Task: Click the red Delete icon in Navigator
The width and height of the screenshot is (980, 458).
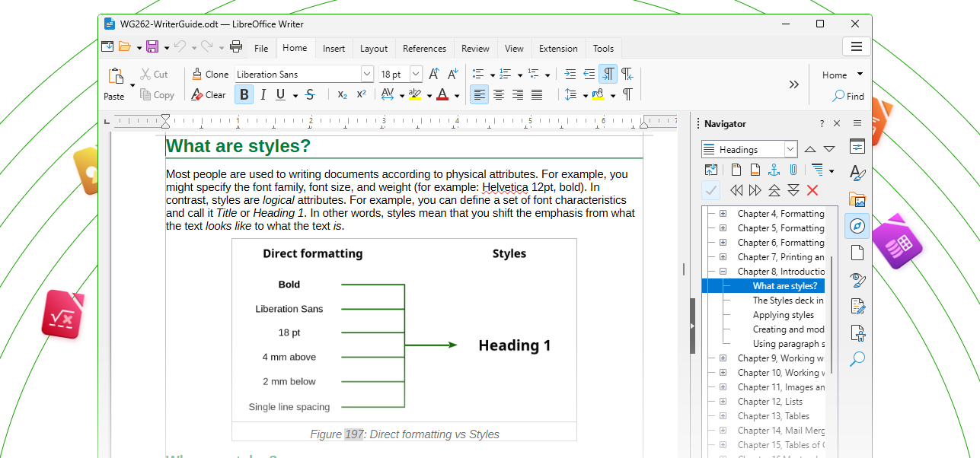Action: pos(812,191)
